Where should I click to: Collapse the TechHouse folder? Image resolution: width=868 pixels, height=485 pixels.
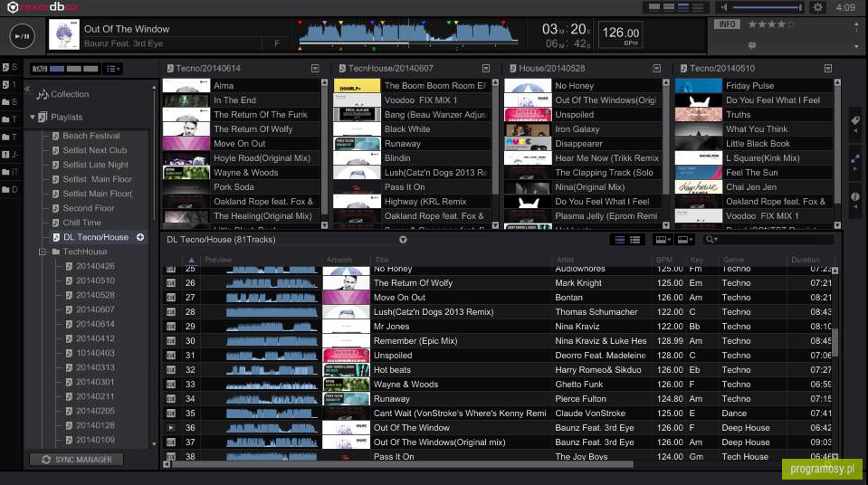click(x=42, y=252)
